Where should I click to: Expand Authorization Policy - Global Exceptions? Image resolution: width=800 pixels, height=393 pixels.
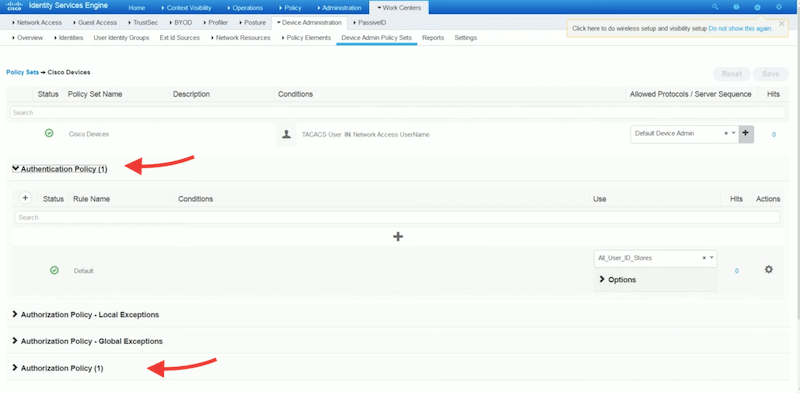click(x=87, y=341)
